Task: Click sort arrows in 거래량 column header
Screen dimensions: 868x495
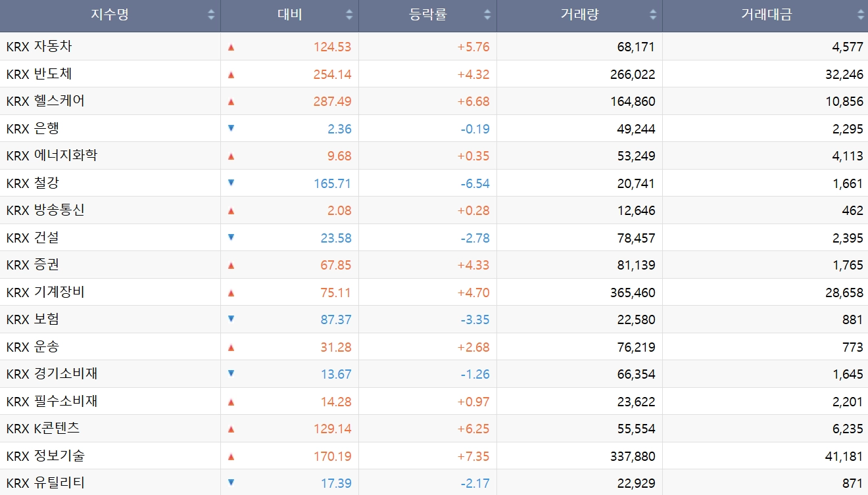Action: [x=653, y=15]
